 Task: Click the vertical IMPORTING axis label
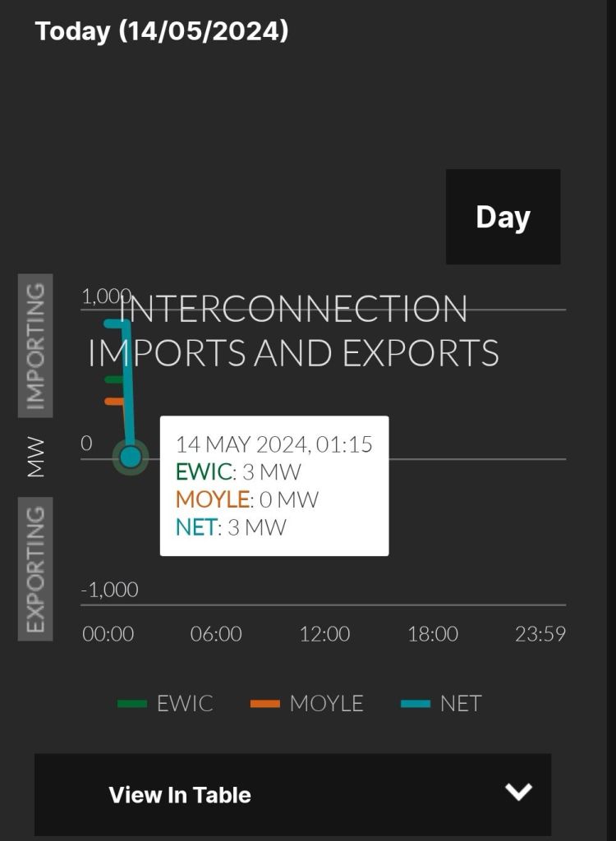(35, 346)
